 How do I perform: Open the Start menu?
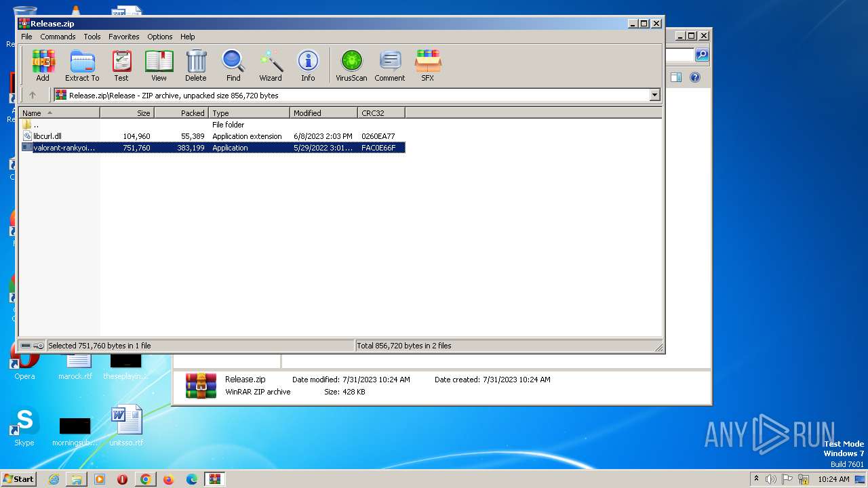pyautogui.click(x=18, y=479)
